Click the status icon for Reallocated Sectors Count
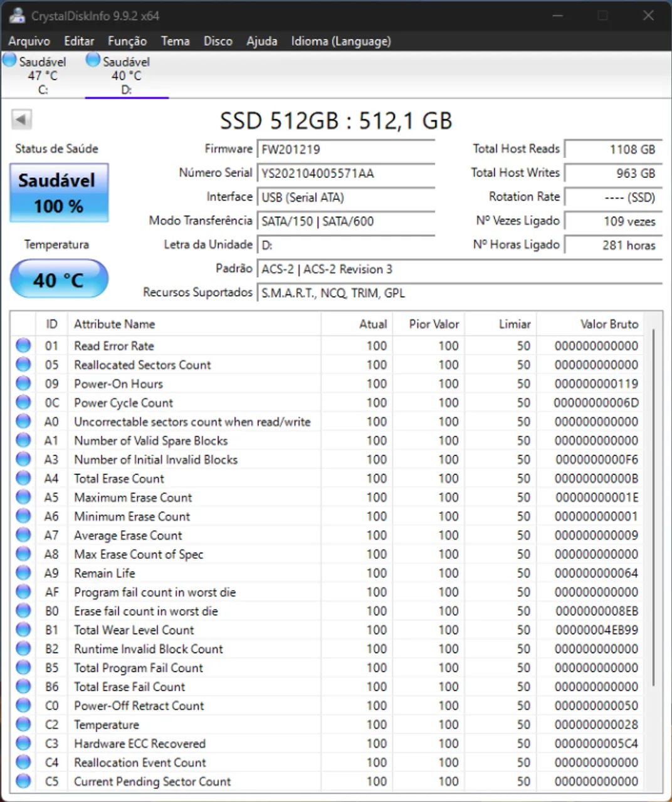This screenshot has width=672, height=802. (x=23, y=364)
